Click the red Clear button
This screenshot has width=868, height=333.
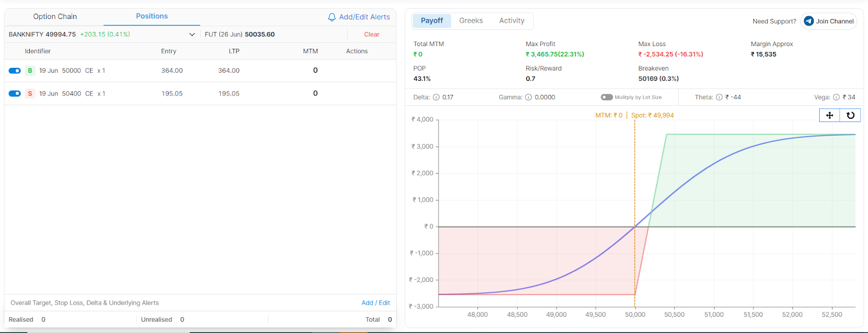click(x=372, y=35)
